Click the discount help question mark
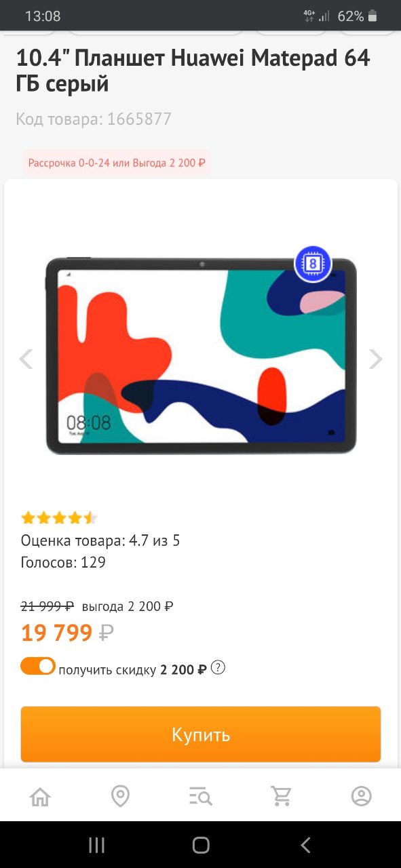The height and width of the screenshot is (868, 401). click(x=218, y=668)
